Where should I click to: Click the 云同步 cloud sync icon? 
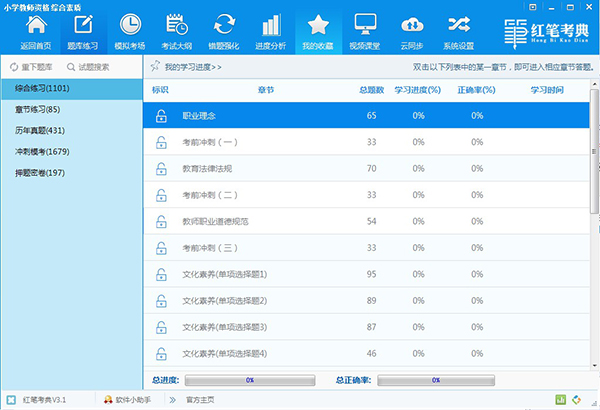click(412, 27)
